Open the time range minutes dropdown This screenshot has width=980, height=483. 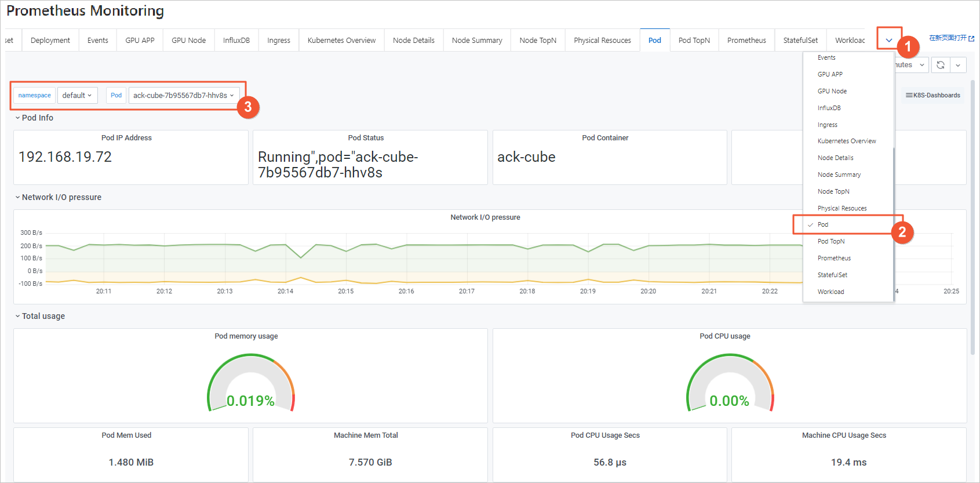912,65
